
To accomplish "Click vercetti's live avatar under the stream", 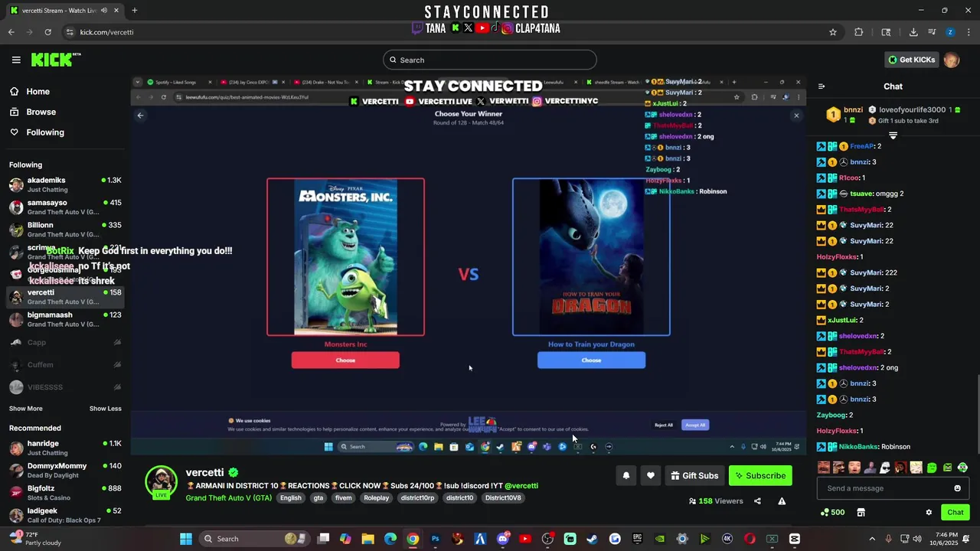I will point(161,482).
